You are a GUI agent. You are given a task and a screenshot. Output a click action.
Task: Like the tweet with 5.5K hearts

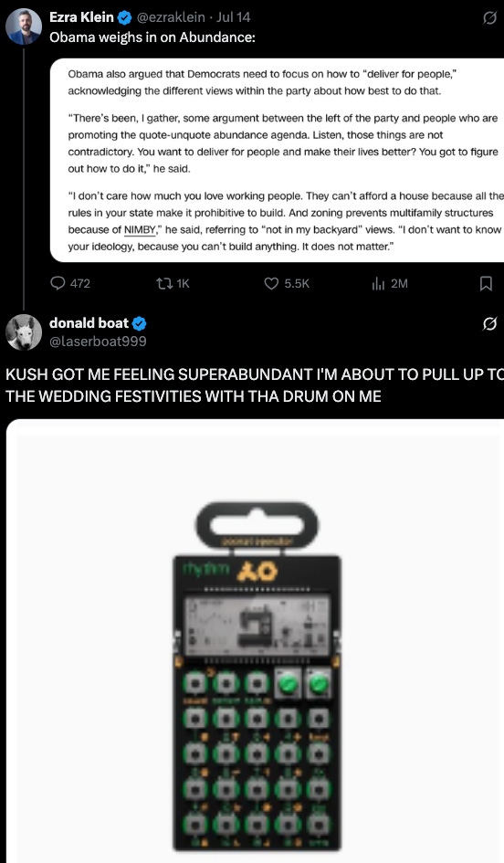(287, 283)
